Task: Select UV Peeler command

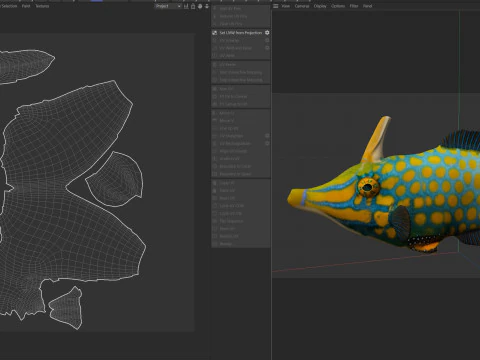Action: click(x=241, y=64)
